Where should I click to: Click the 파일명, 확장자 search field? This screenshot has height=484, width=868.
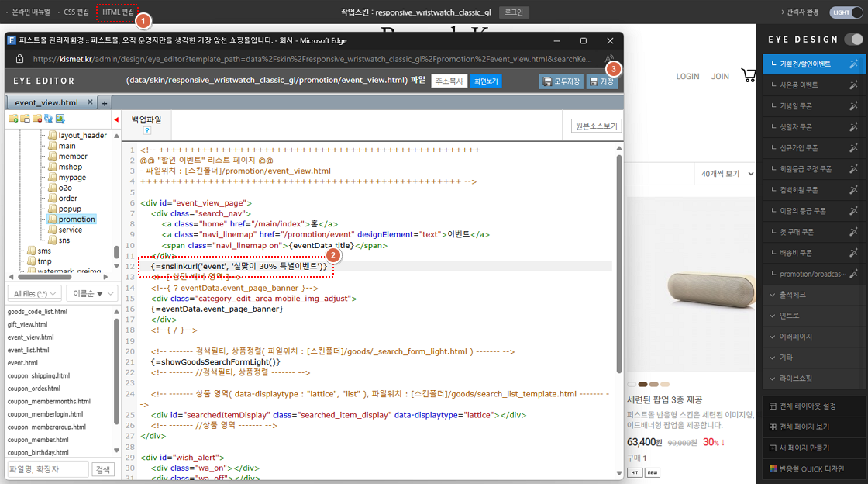coord(48,469)
